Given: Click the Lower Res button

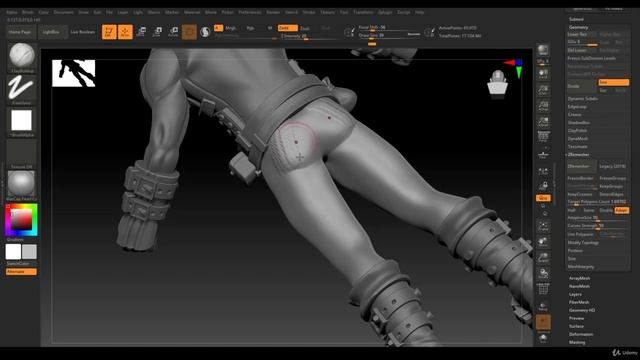Looking at the screenshot, I should [582, 34].
